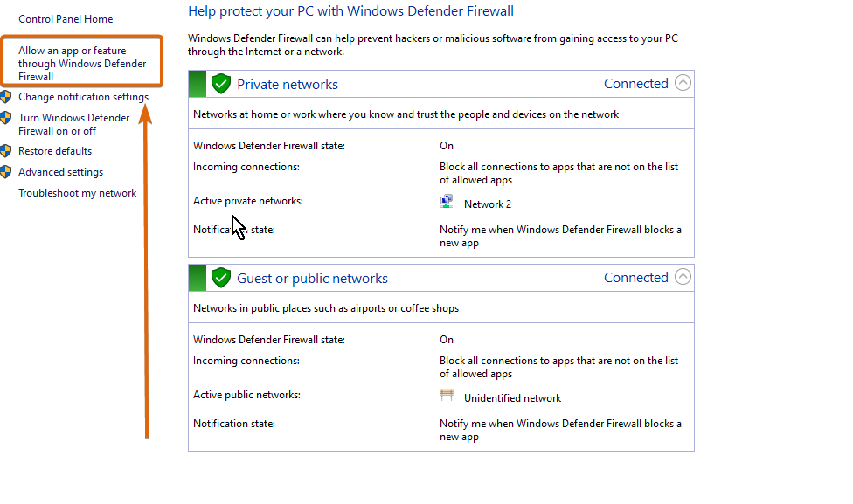The image size is (853, 504).
Task: Open Advanced settings link
Action: (60, 172)
